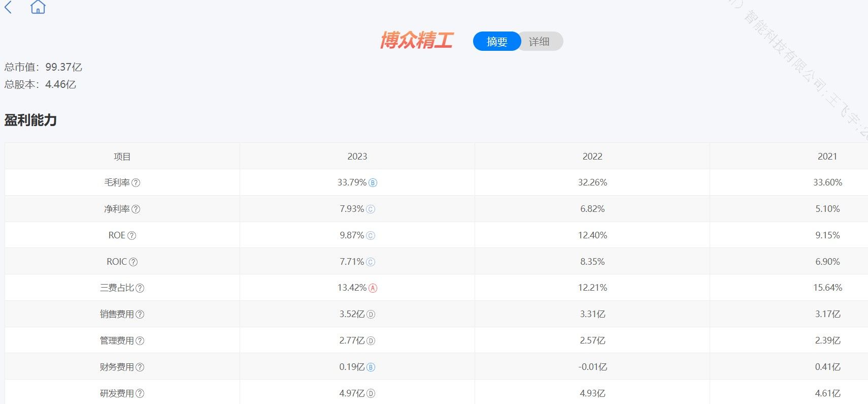Select the 总市值 99.37亿 text
The height and width of the screenshot is (404, 868).
(x=43, y=67)
